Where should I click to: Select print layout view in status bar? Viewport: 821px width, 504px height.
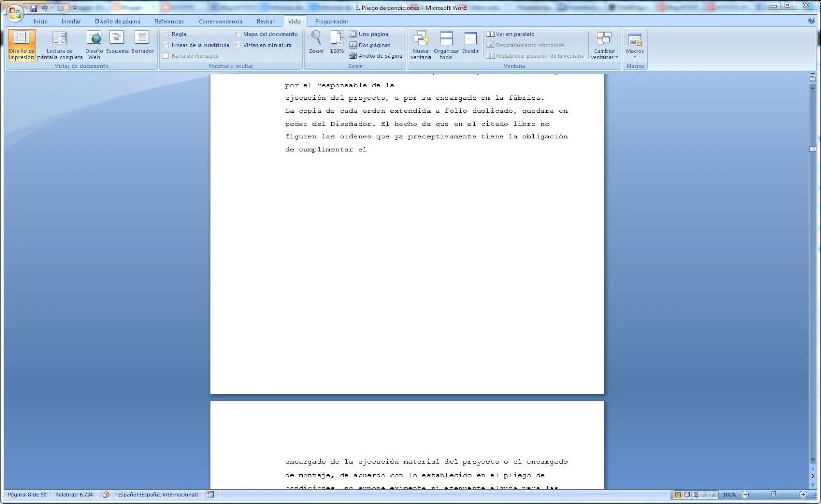click(678, 495)
